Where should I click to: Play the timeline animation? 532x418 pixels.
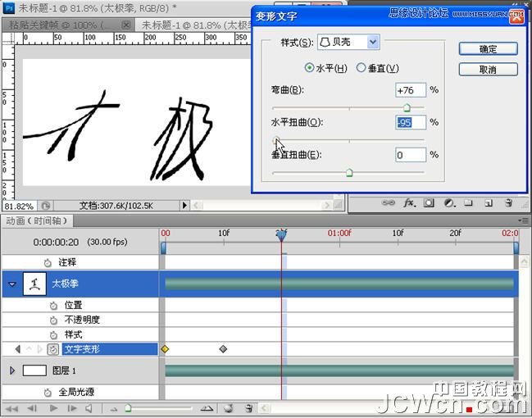click(x=53, y=408)
